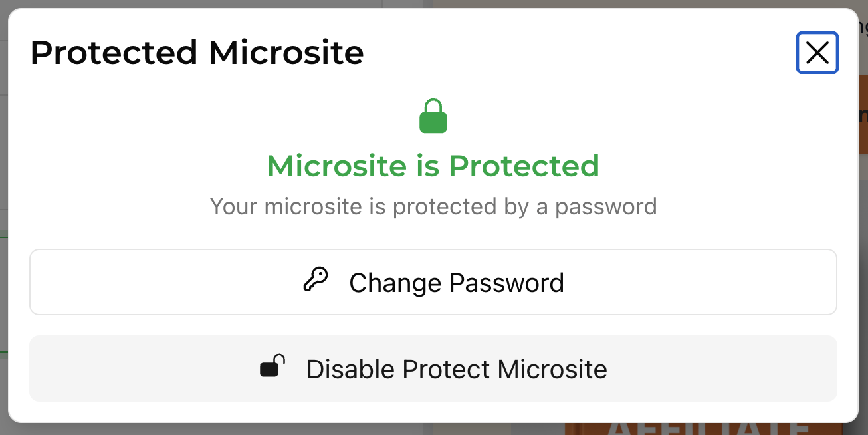This screenshot has width=868, height=435.
Task: Click the "Protected Microsite" dialog title
Action: pyautogui.click(x=197, y=53)
